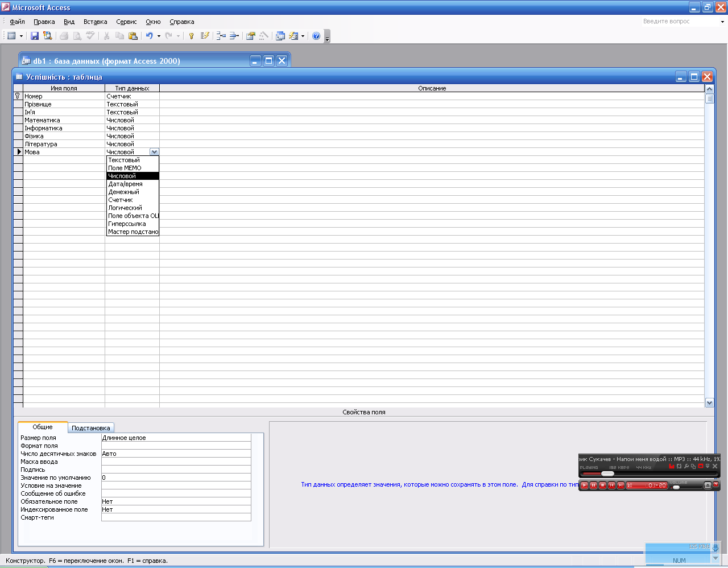The width and height of the screenshot is (728, 568).
Task: Click the blue Help question mark icon
Action: (316, 36)
